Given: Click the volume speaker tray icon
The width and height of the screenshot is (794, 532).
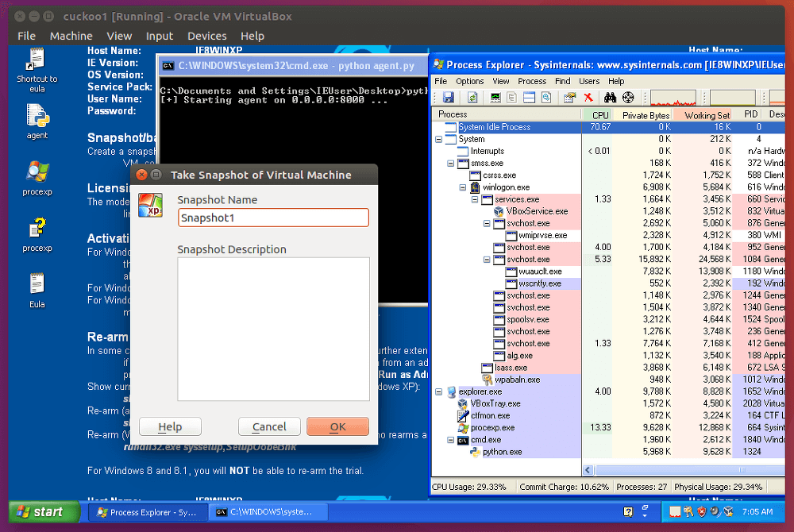Looking at the screenshot, I should click(x=715, y=512).
